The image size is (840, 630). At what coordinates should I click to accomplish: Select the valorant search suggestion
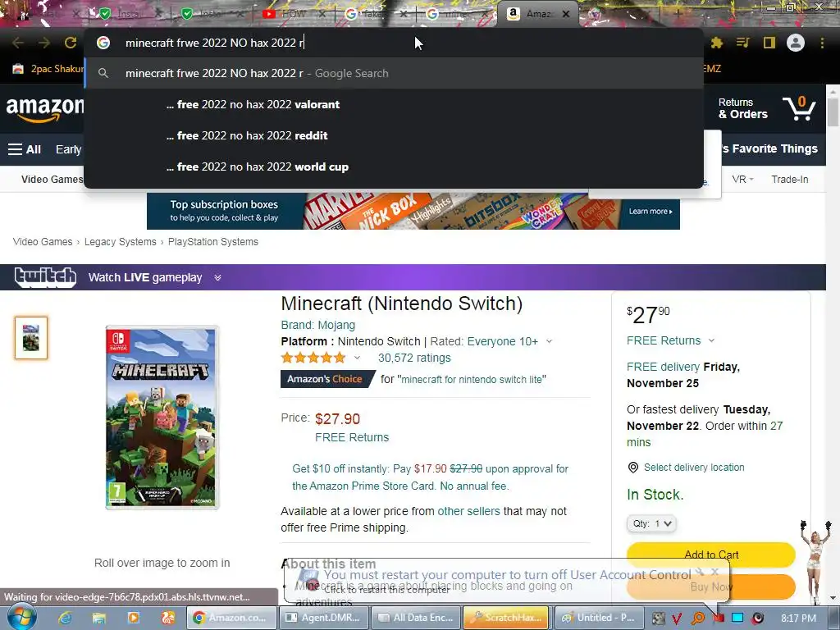[x=394, y=104]
